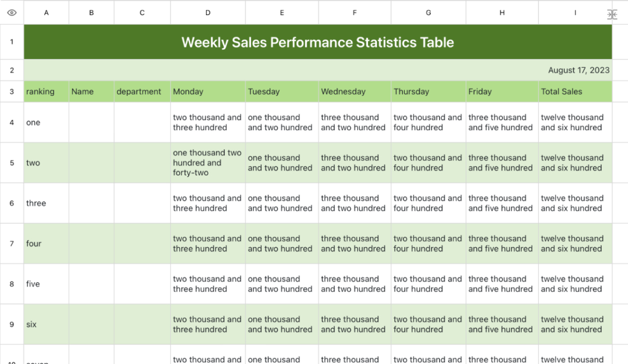Click ranking cell 'three'
The height and width of the screenshot is (364, 628).
(46, 203)
